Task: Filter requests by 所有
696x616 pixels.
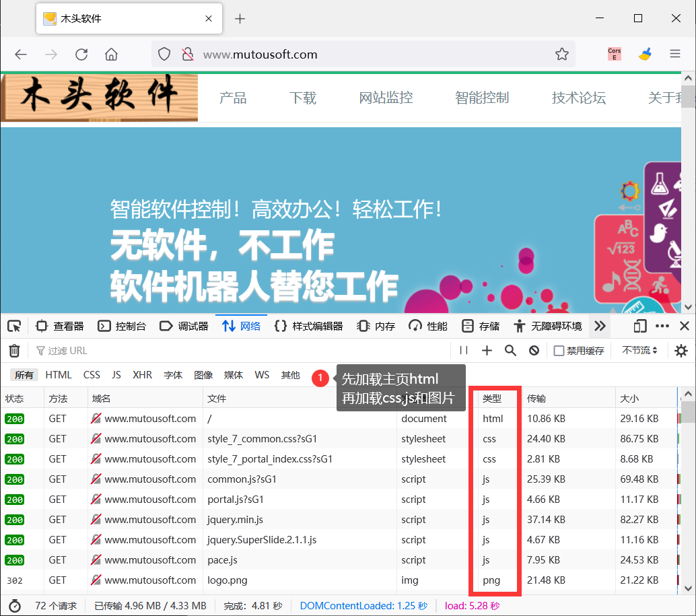Action: coord(24,375)
